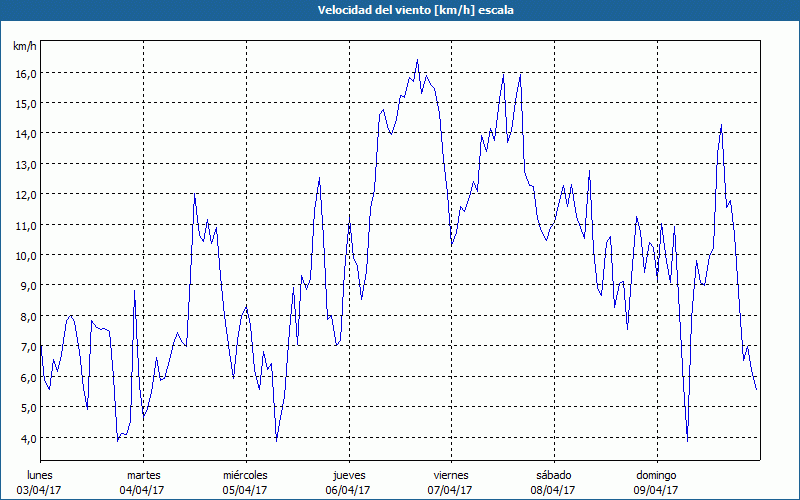Select the 'lunes' day label

point(40,475)
